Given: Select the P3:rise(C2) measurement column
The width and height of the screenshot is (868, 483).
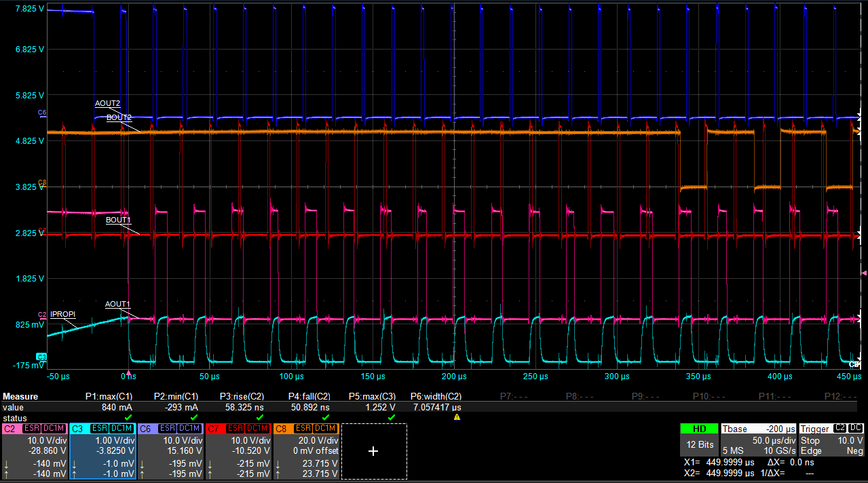Looking at the screenshot, I should (242, 396).
